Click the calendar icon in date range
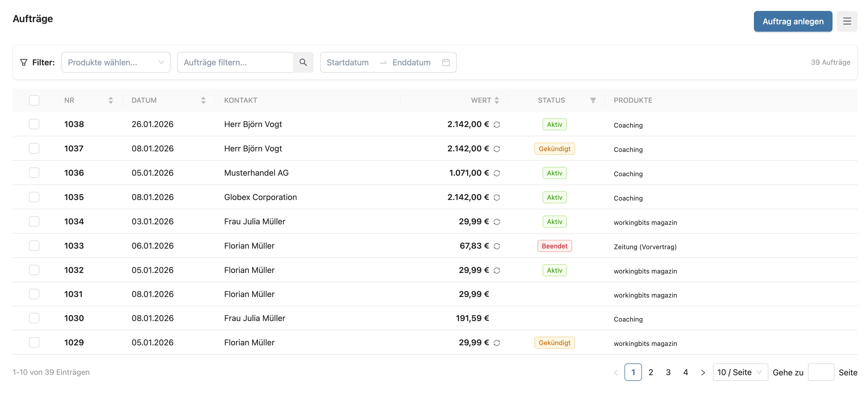This screenshot has width=868, height=394. click(x=445, y=62)
